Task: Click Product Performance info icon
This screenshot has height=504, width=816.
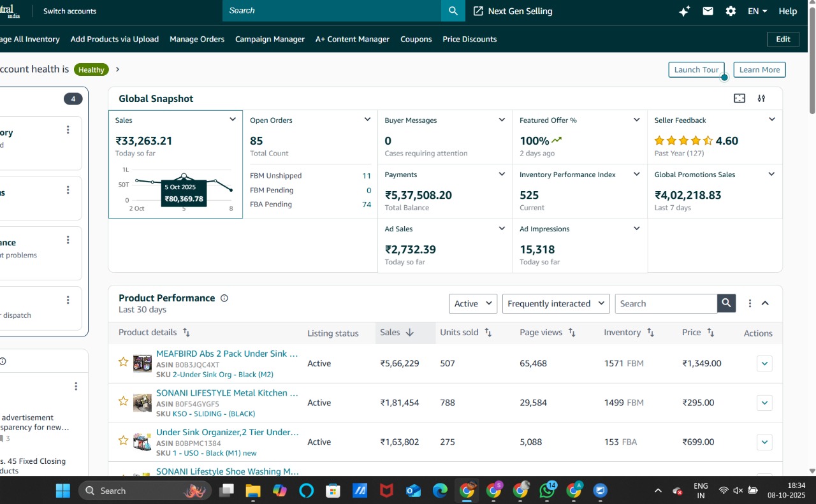Action: 224,298
